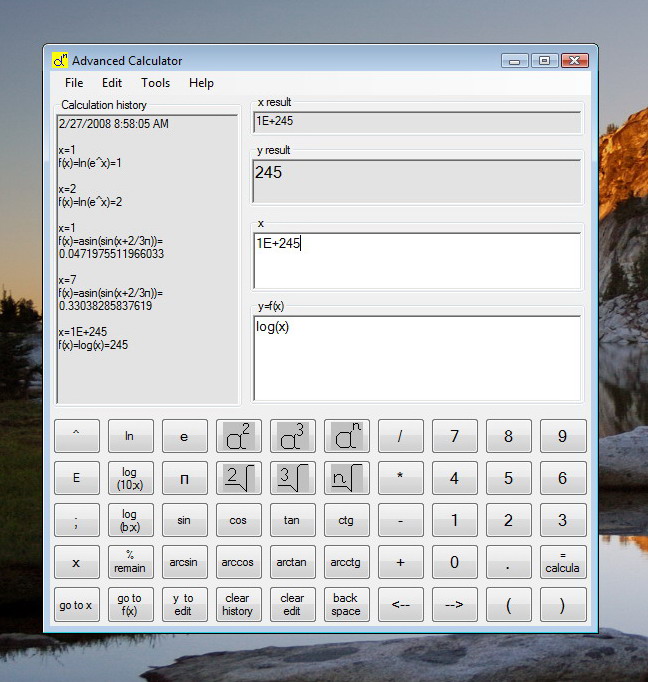The image size is (648, 682).
Task: Click the e constant button
Action: click(184, 436)
